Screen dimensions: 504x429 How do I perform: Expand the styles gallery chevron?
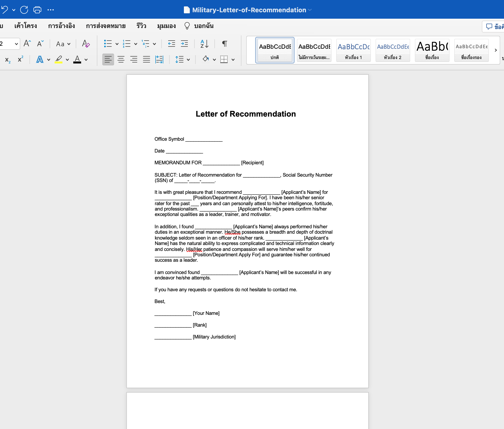(496, 50)
